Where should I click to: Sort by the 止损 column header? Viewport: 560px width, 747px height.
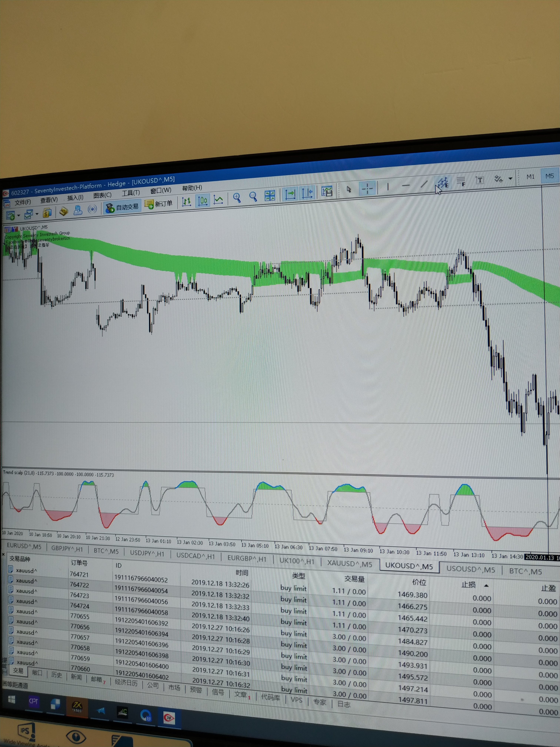pos(469,585)
